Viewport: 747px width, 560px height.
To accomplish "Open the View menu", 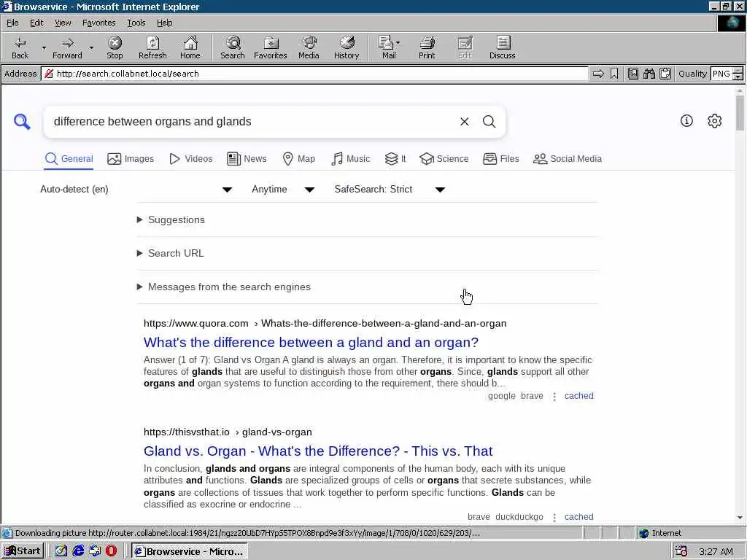I will click(63, 23).
